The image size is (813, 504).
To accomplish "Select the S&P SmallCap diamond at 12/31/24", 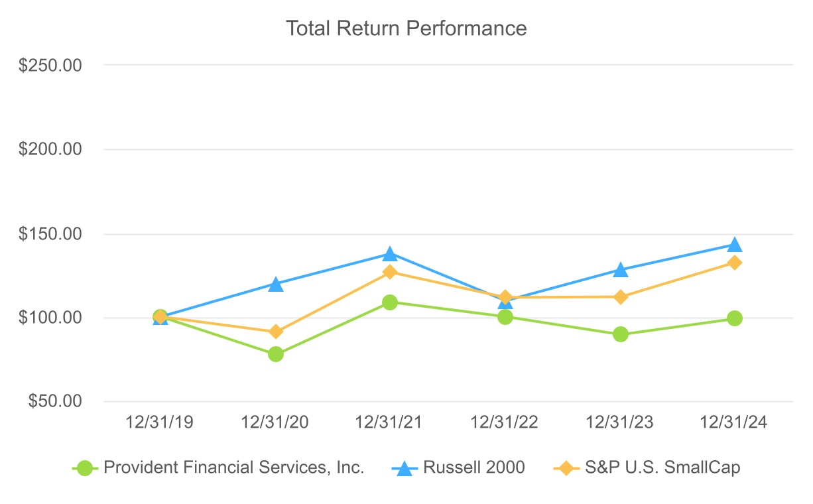I will [x=734, y=263].
